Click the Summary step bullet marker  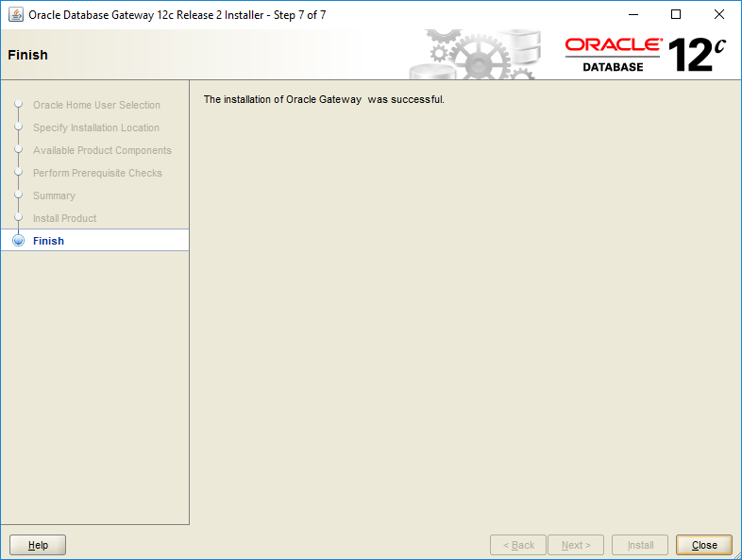[19, 195]
